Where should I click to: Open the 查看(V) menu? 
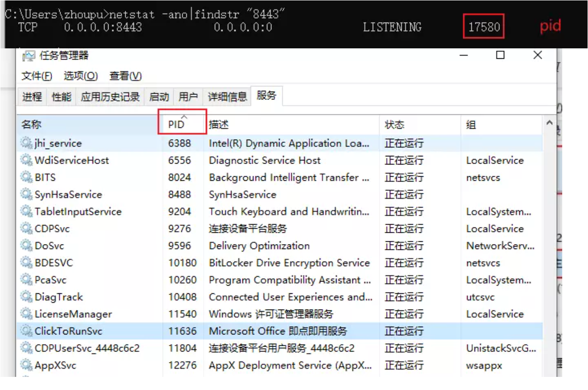pyautogui.click(x=125, y=76)
